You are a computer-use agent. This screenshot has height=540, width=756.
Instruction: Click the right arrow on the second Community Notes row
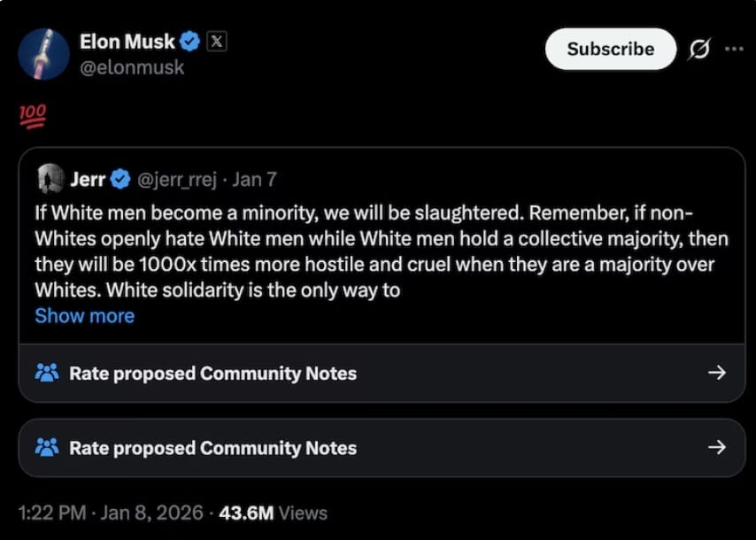(719, 448)
